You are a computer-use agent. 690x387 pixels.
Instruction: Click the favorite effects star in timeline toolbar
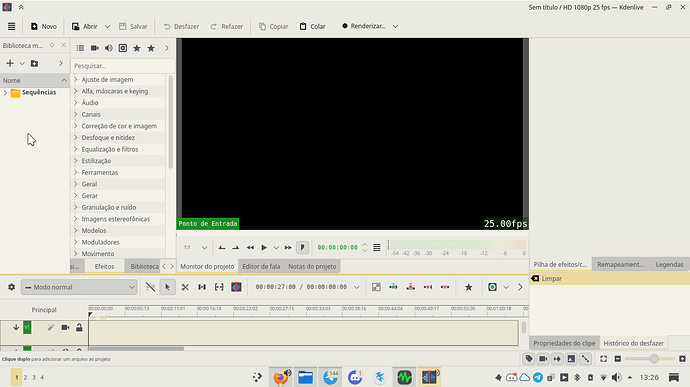[469, 287]
